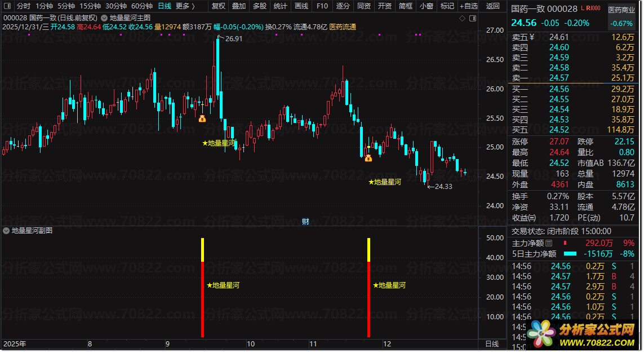644x352 pixels.
Task: Click the yellow-red 地量星河 signal bar in September
Action: pyautogui.click(x=202, y=288)
